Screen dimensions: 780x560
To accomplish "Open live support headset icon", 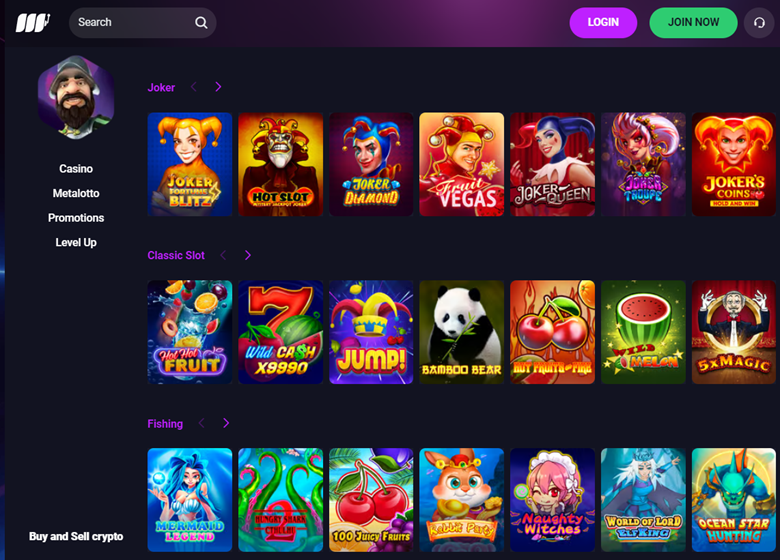I will (x=759, y=22).
